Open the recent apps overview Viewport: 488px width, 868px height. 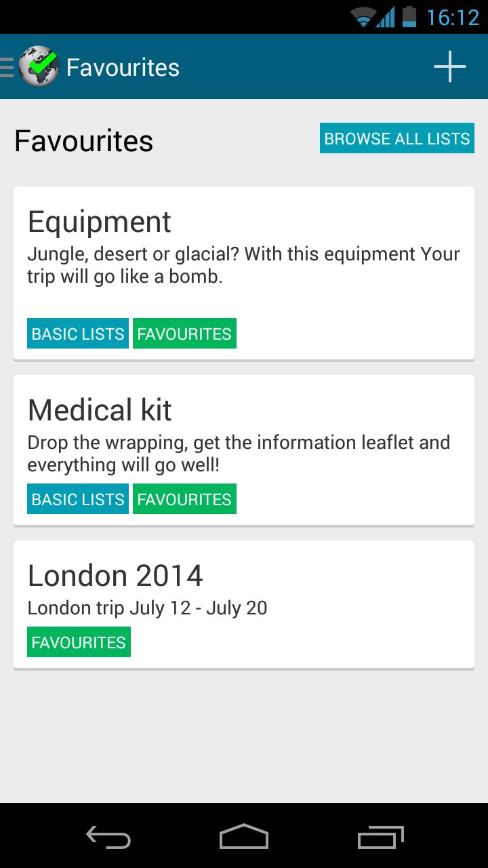380,837
